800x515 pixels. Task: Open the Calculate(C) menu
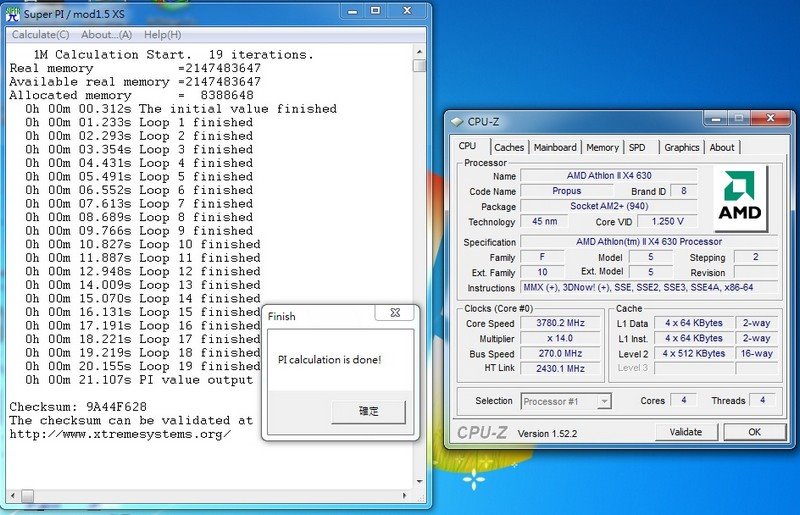pos(40,35)
